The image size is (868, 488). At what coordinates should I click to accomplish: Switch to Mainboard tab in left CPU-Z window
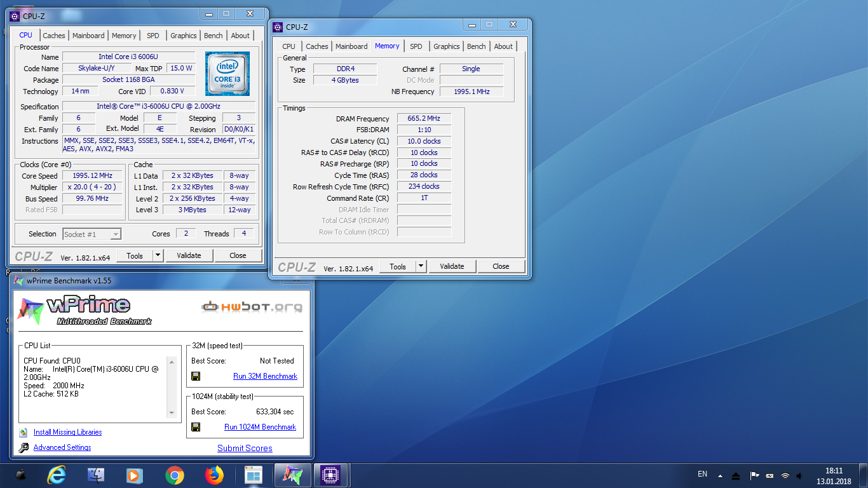click(x=88, y=36)
